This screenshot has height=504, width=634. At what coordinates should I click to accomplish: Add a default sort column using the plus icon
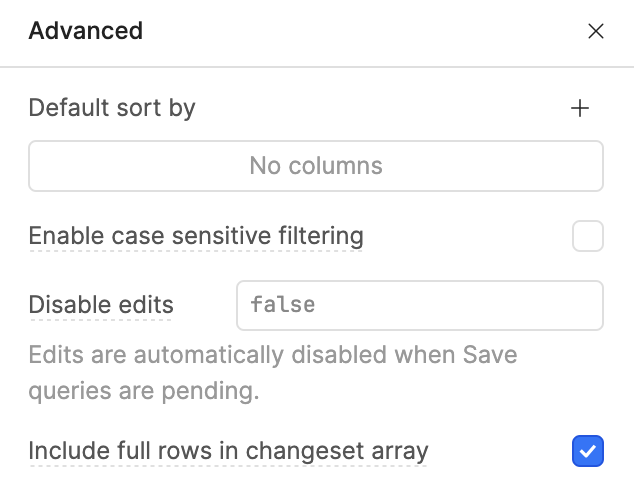pos(580,108)
